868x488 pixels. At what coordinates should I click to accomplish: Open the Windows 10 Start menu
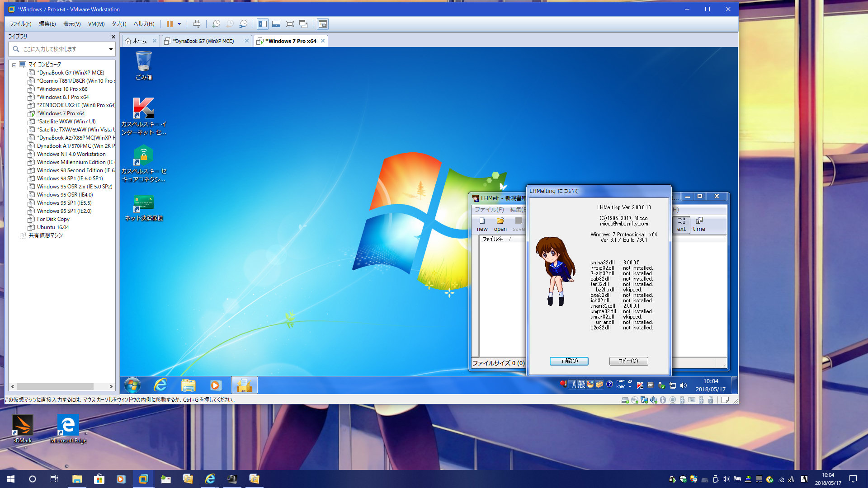pos(11,479)
